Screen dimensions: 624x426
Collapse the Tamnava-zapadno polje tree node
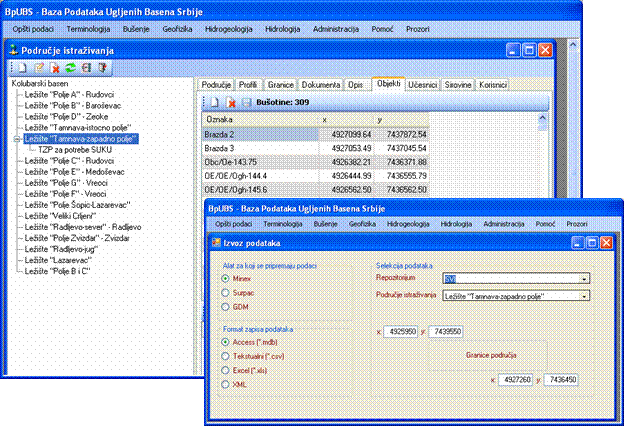17,139
